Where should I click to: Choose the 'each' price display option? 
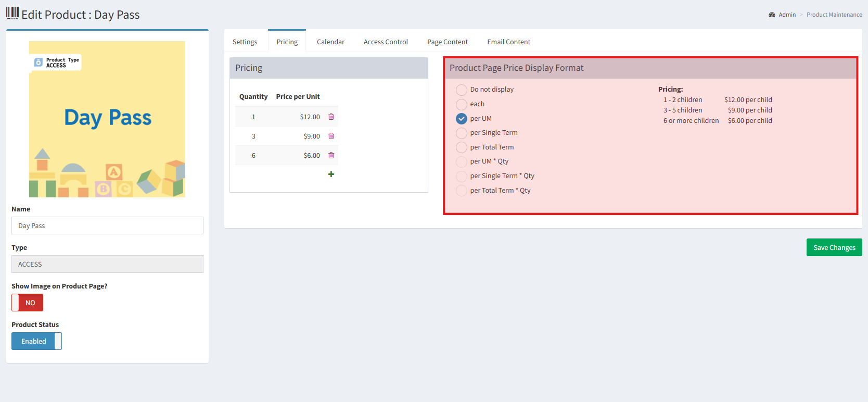pos(462,104)
